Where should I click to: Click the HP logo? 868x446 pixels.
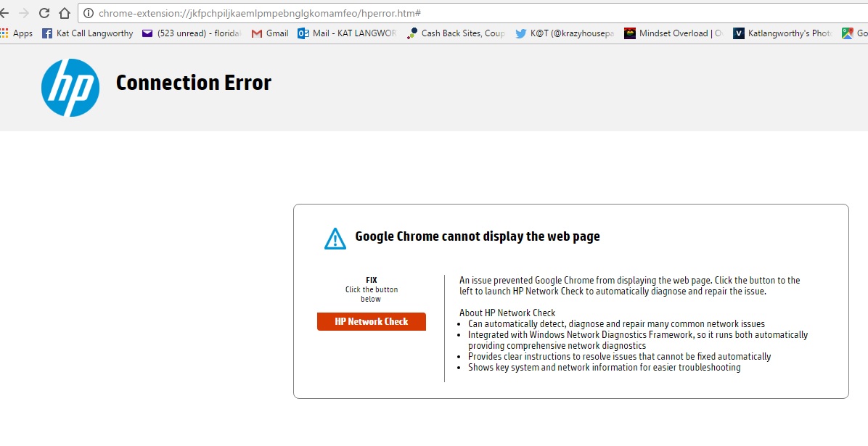70,88
